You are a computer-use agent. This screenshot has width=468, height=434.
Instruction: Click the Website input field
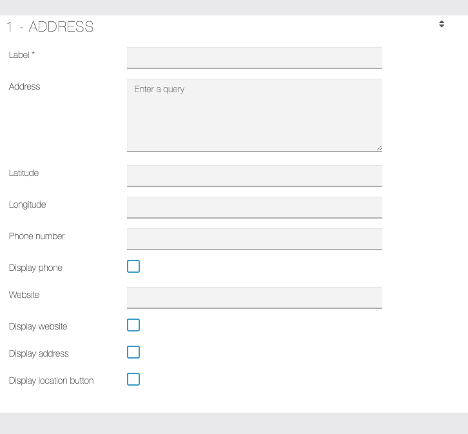point(254,298)
